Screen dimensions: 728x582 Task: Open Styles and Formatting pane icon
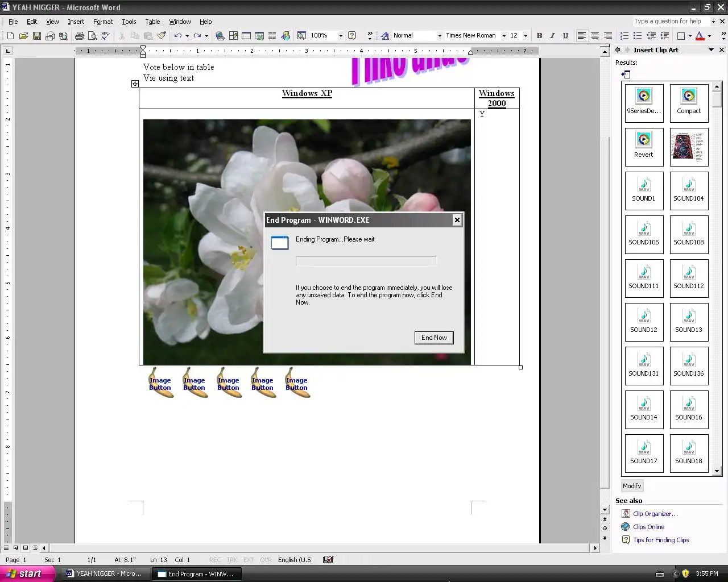point(384,36)
